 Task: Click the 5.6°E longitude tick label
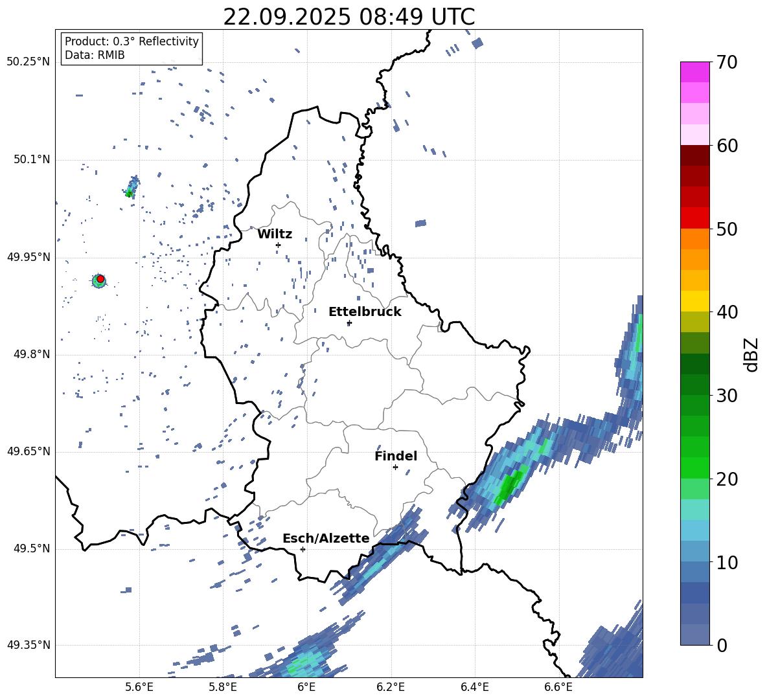coord(139,687)
